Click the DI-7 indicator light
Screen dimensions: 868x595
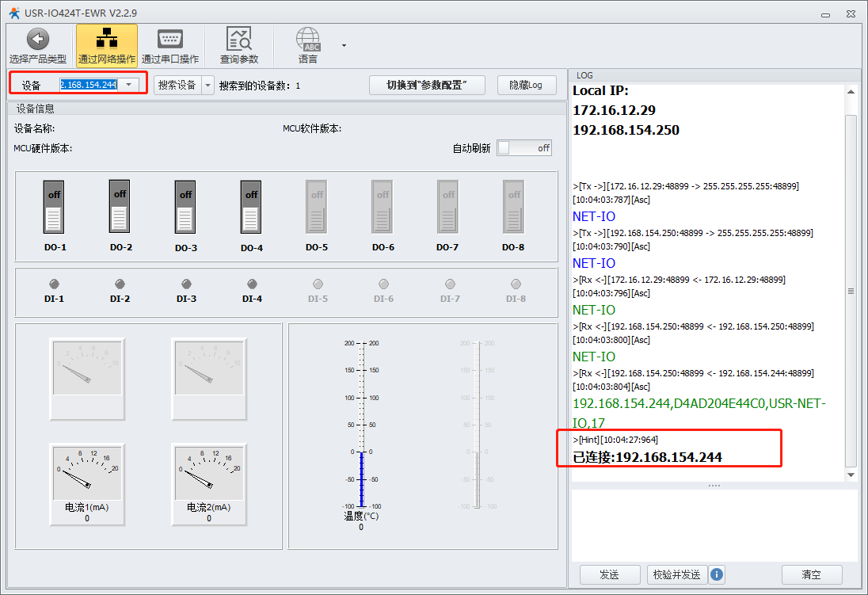(450, 284)
